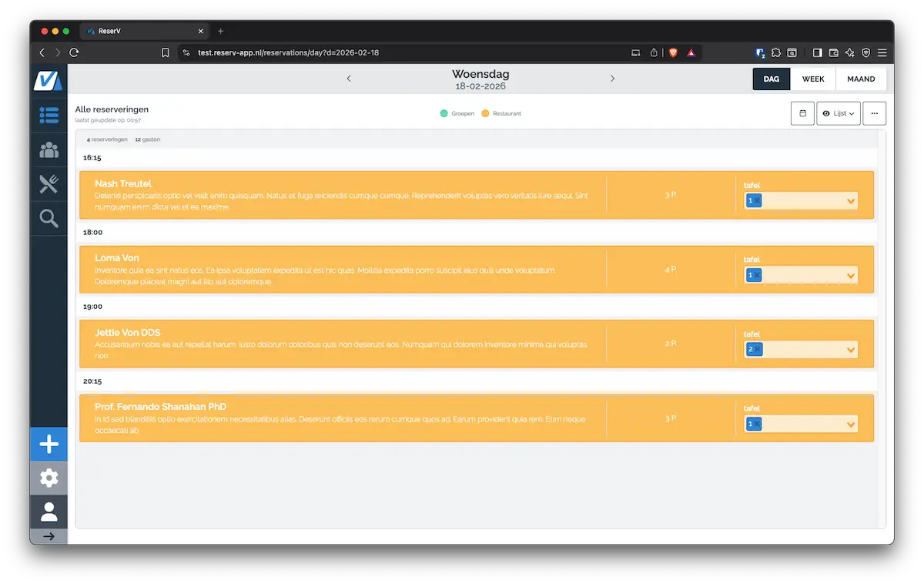Screen dimensions: 924x584
Task: Open the user profile icon
Action: (49, 512)
